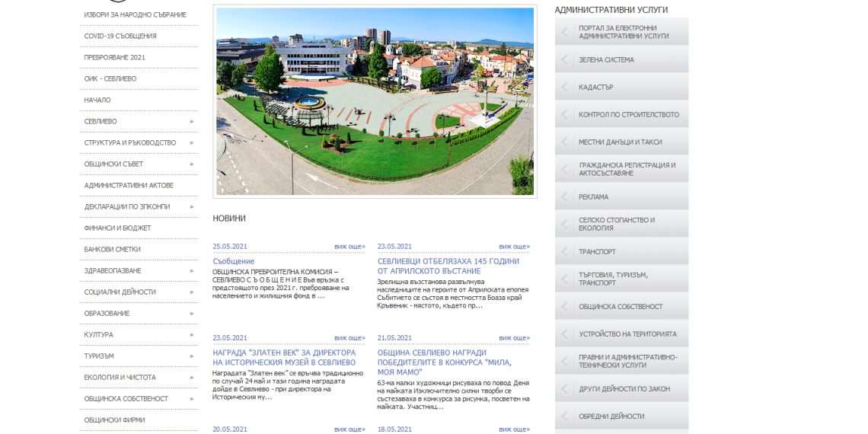Image resolution: width=868 pixels, height=434 pixels.
Task: Click arrow icon beside Общинска собственост service
Action: pos(565,307)
